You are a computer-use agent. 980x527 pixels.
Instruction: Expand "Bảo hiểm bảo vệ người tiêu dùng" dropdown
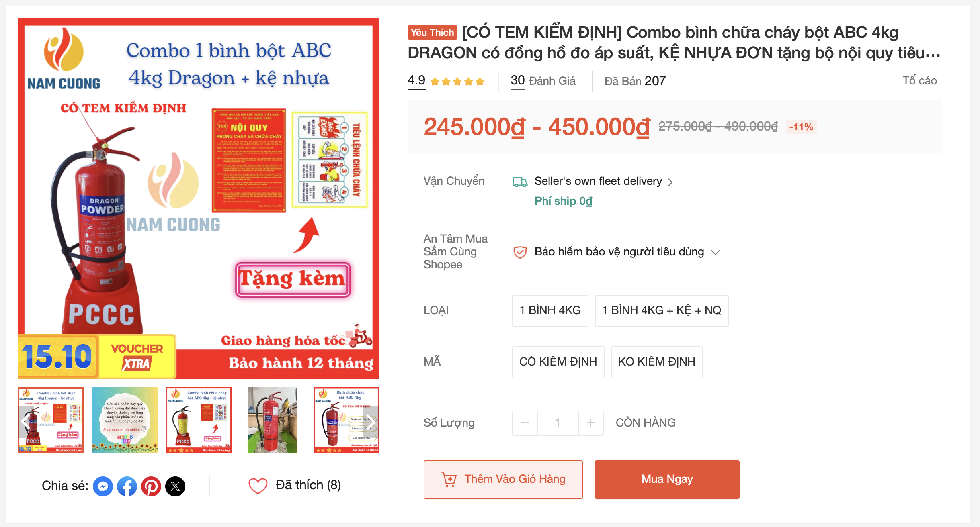tap(715, 252)
